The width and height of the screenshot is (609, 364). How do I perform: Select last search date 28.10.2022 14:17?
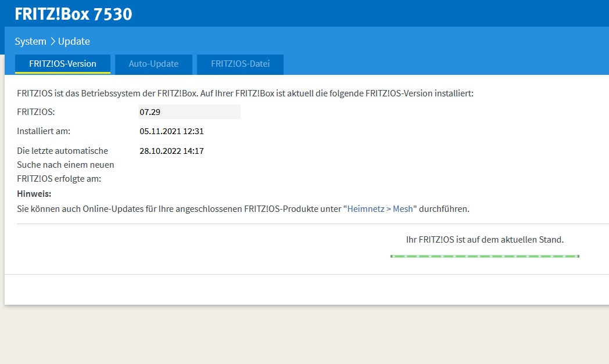(171, 151)
